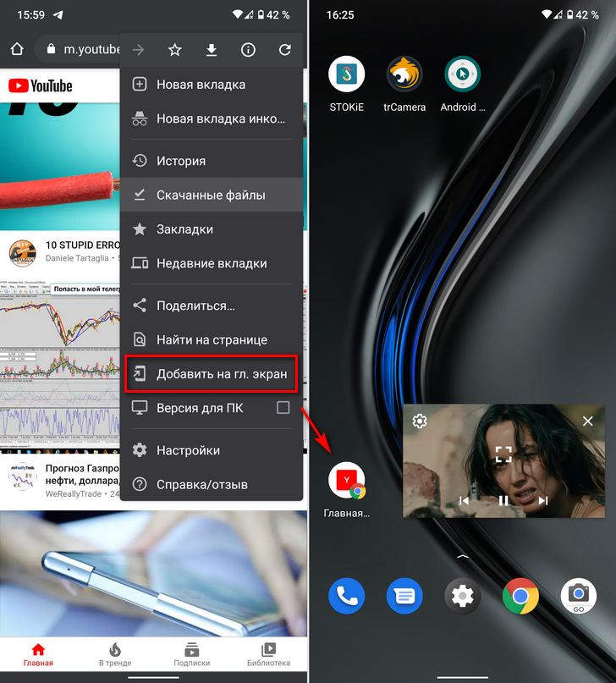Launch the Android ... app icon

pos(462,74)
